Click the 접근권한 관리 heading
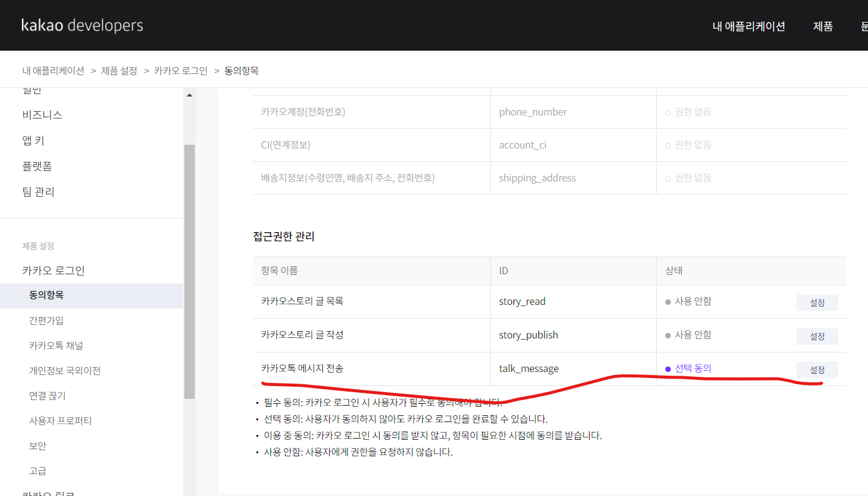The image size is (868, 496). click(x=284, y=236)
